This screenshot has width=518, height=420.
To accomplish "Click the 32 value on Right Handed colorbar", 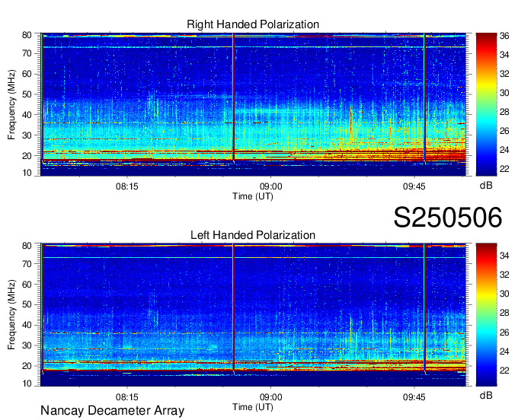I will [504, 74].
